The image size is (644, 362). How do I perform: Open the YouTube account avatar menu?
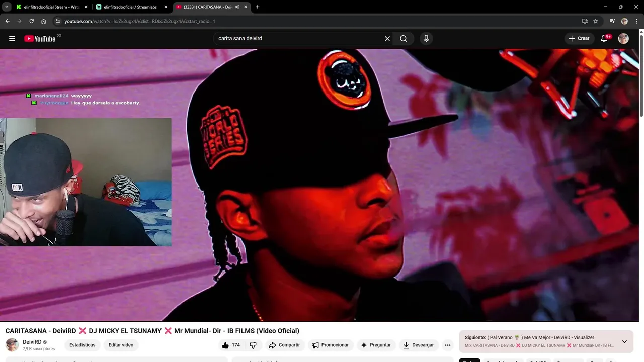pos(623,39)
